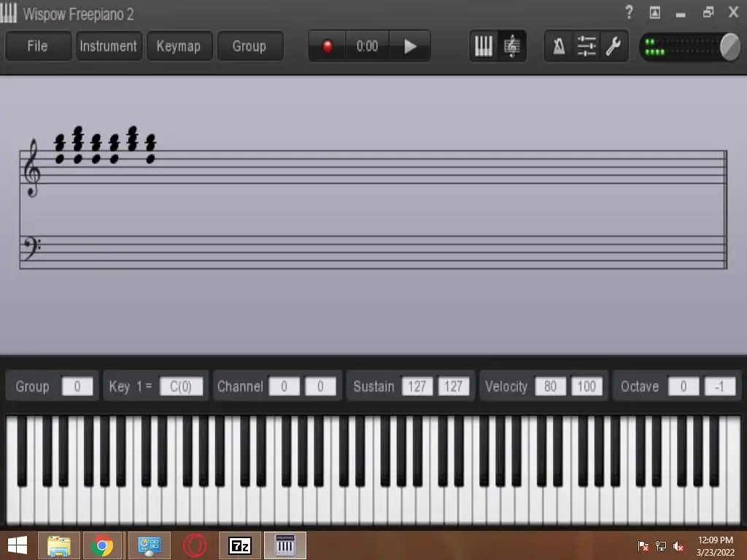Open File Explorer from the taskbar
Viewport: 747px width, 560px height.
pyautogui.click(x=58, y=545)
